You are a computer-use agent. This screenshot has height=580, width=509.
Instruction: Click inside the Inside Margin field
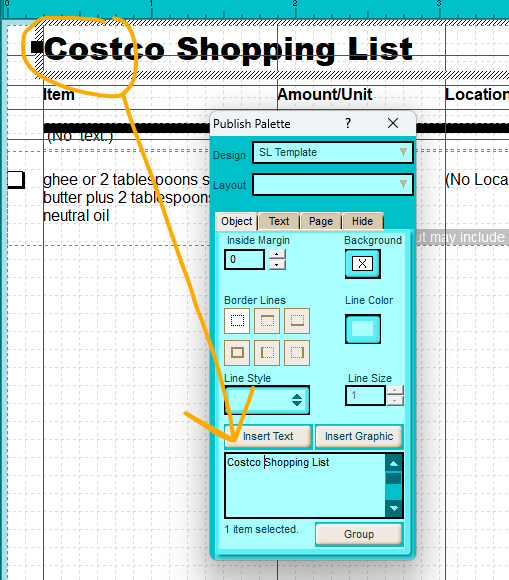[x=245, y=259]
